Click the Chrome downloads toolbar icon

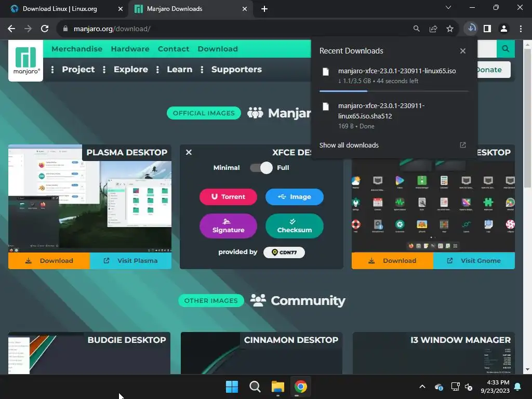tap(471, 29)
